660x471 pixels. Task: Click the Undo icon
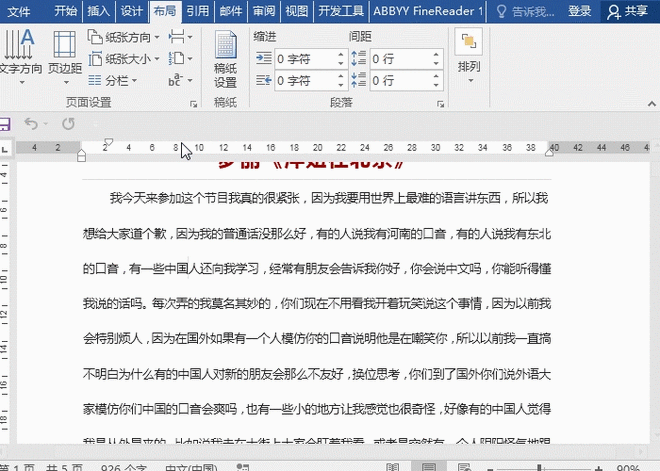tap(31, 123)
